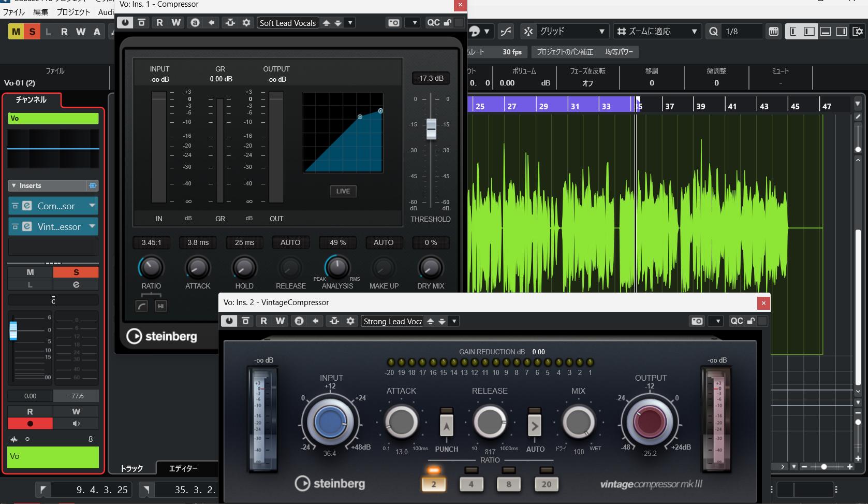Screen dimensions: 868x504
Task: Select ratio 8 button
Action: (x=509, y=484)
